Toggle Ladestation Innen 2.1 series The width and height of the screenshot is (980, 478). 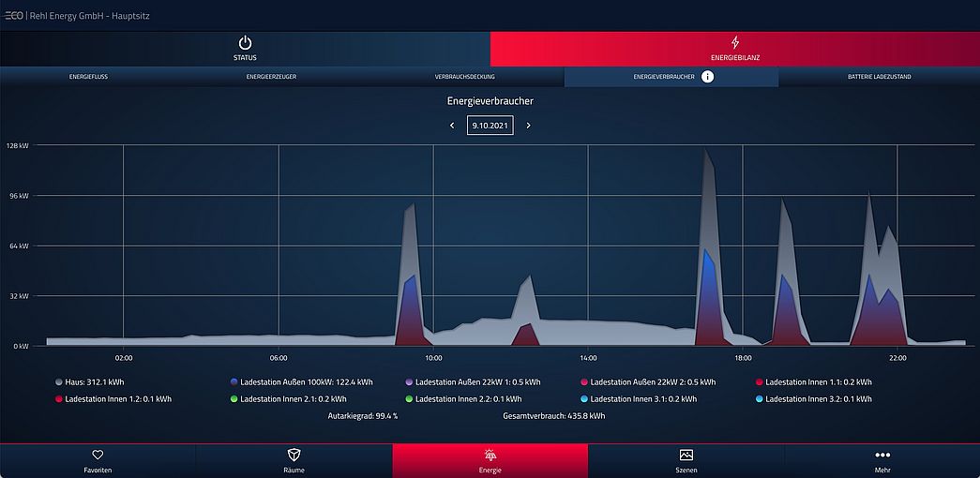(x=279, y=399)
